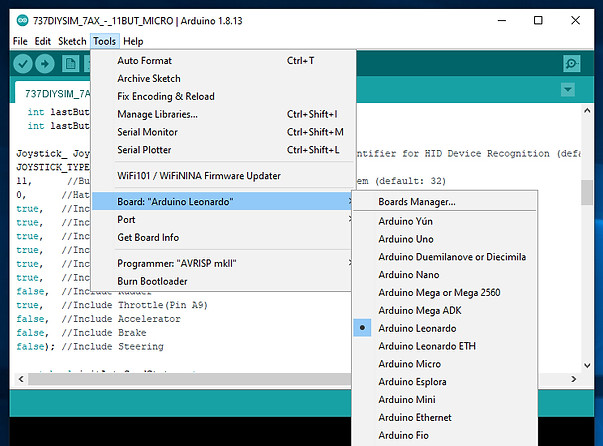The width and height of the screenshot is (603, 446).
Task: Open Serial Monitor magnifier icon in toolbar
Action: (x=571, y=64)
